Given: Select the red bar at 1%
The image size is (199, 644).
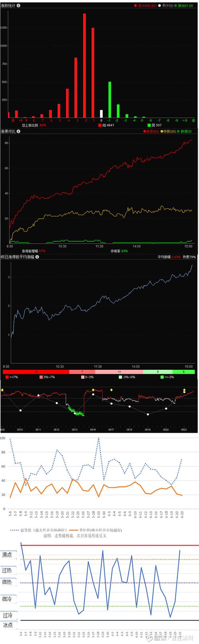Looking at the screenshot, I should [x=93, y=73].
